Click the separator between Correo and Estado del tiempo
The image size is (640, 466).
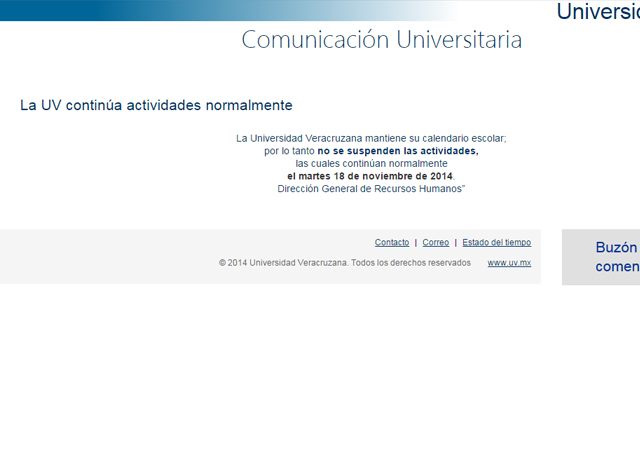[x=456, y=243]
